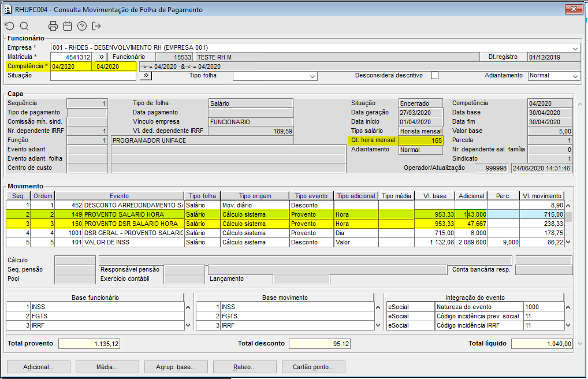Open the Tipo folha dropdown

click(x=312, y=76)
